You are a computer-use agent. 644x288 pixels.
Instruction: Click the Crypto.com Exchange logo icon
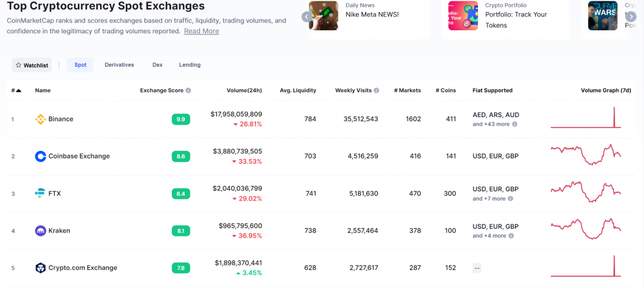pyautogui.click(x=40, y=268)
